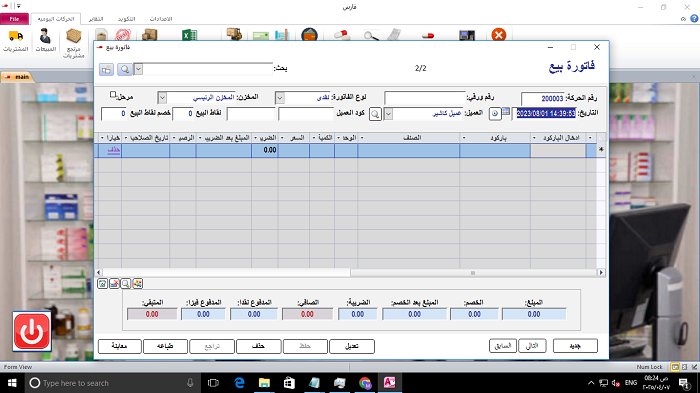Viewport: 700px width, 393px height.
Task: Click the orange X exit ribbon icon
Action: click(499, 34)
